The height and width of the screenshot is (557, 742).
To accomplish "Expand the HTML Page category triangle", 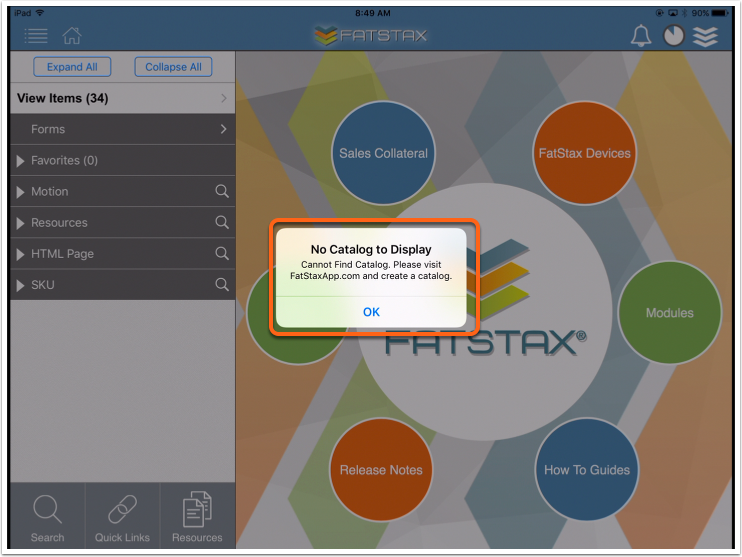I will (x=20, y=254).
